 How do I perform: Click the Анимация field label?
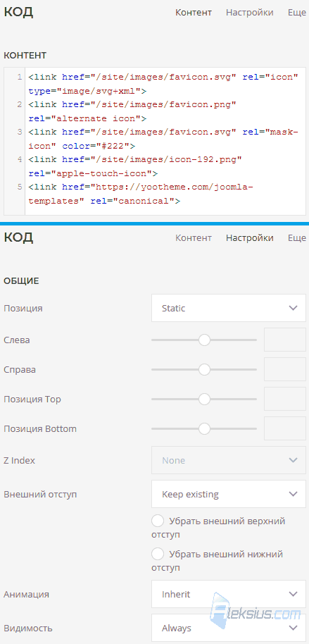[26, 594]
